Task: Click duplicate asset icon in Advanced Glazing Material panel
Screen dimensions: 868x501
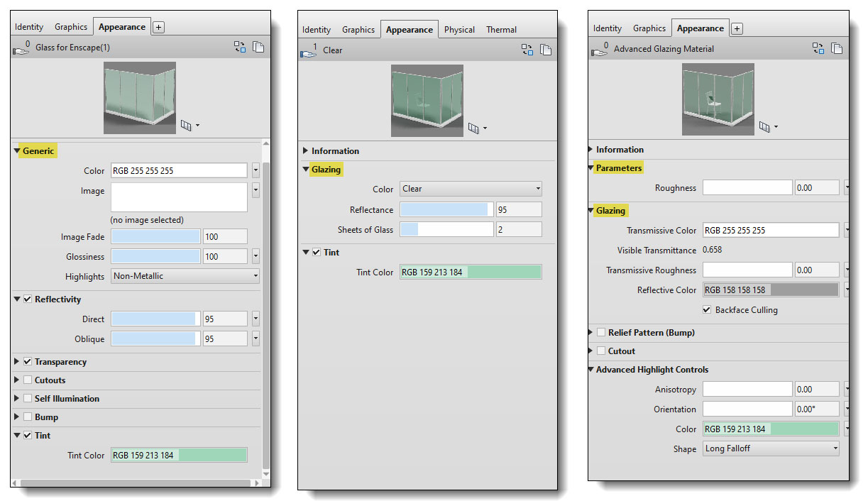Action: [x=837, y=48]
